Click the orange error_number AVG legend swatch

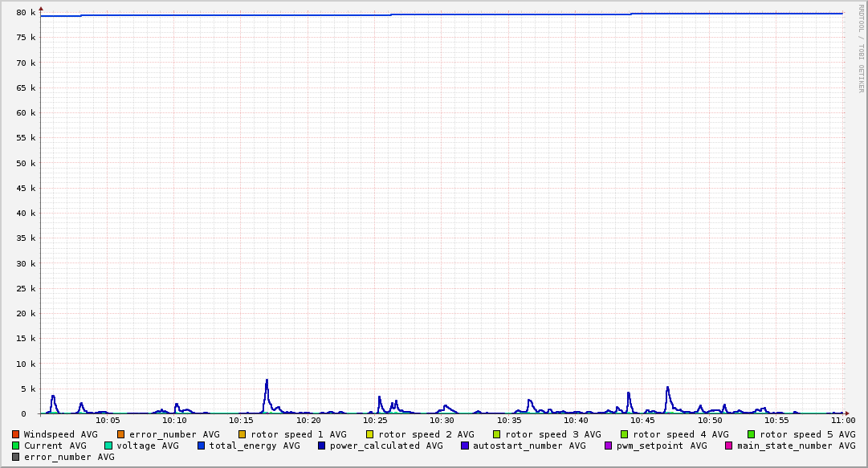coord(121,434)
